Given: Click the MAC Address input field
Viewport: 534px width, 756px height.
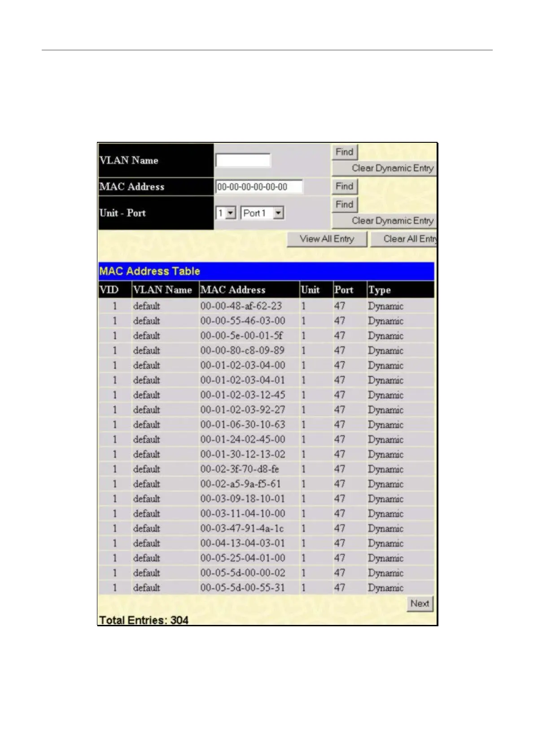Looking at the screenshot, I should (259, 187).
